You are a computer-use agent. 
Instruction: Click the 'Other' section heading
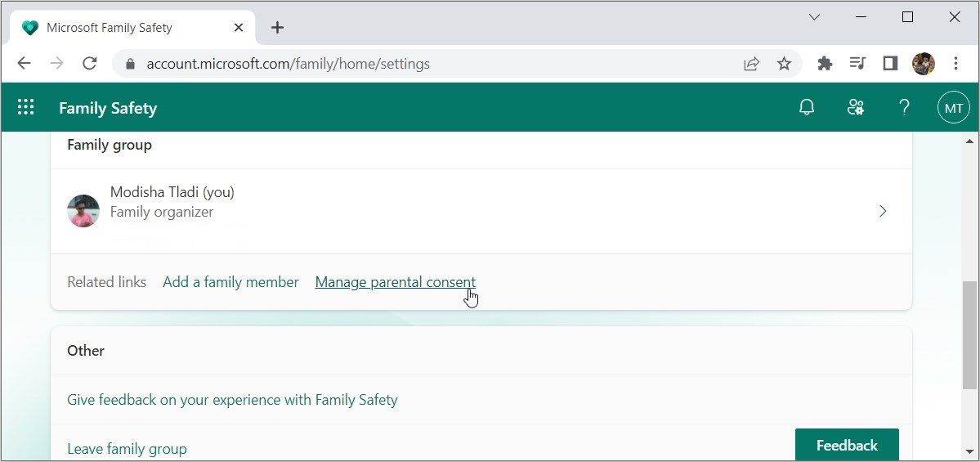tap(86, 350)
